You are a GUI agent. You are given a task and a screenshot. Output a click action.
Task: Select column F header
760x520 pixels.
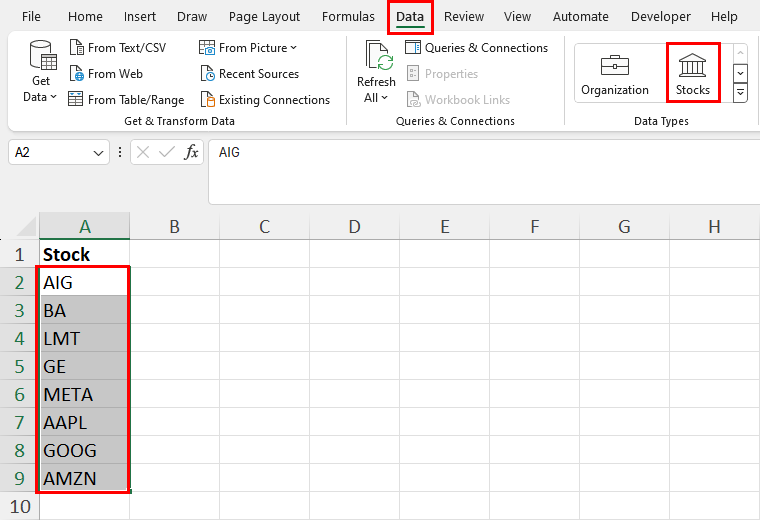[x=535, y=226]
